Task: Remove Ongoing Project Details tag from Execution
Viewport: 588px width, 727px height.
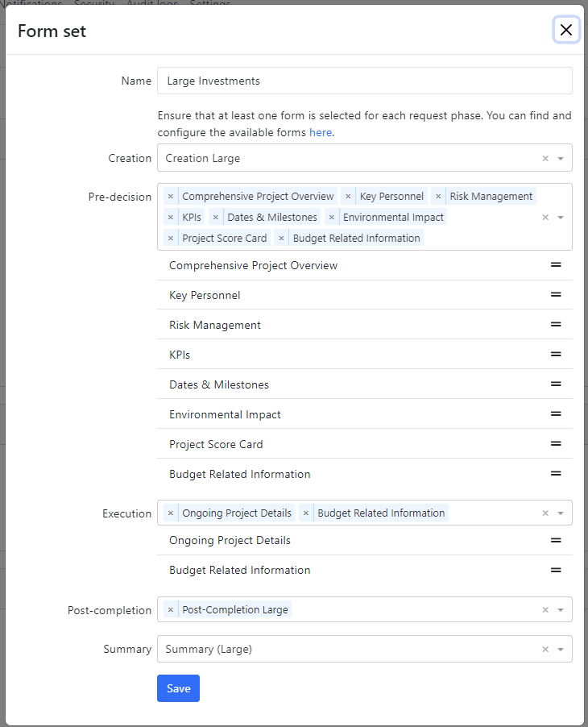Action: (x=171, y=513)
